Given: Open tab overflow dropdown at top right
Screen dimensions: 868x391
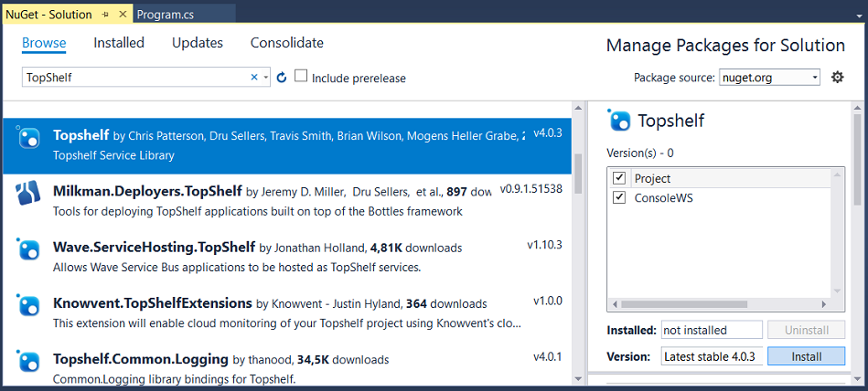Looking at the screenshot, I should coord(858,16).
